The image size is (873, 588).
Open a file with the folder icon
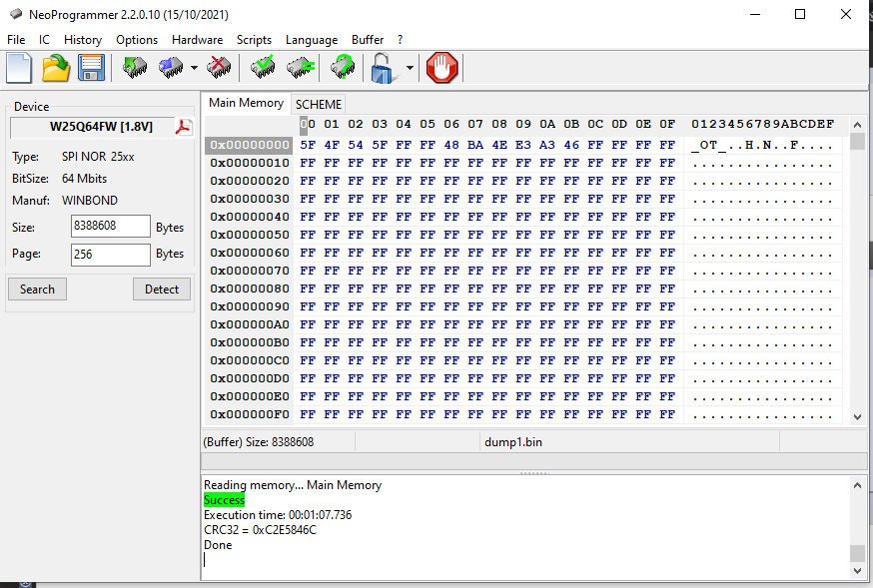[x=56, y=68]
